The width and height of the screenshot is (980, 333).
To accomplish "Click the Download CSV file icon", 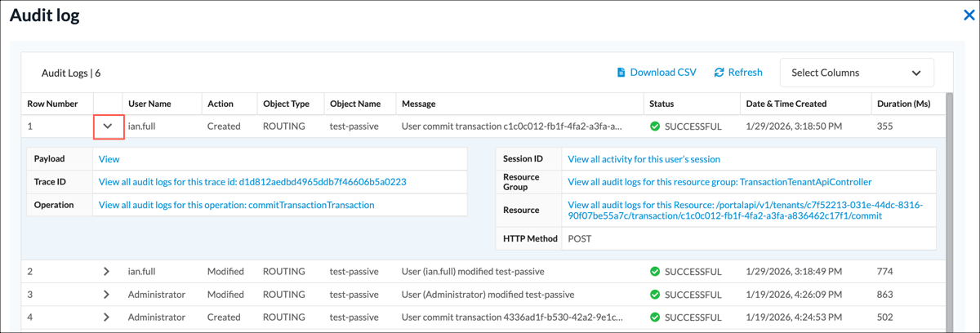I will point(621,73).
